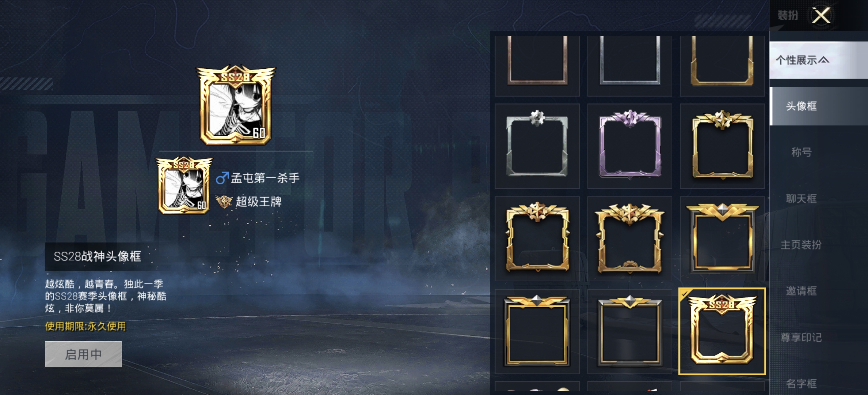Select the gold star-topped avatar frame
This screenshot has width=868, height=395.
722,146
